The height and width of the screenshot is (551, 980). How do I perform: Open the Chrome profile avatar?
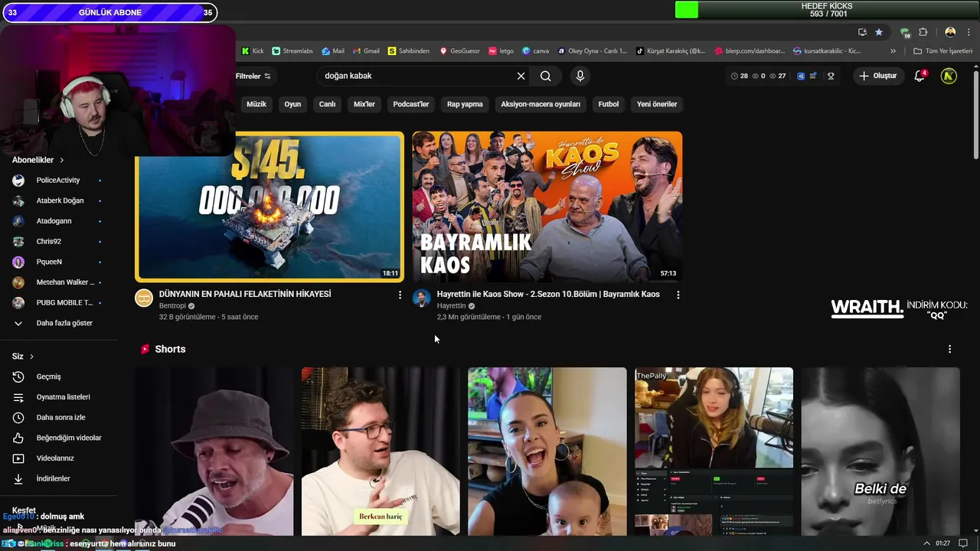pos(950,31)
